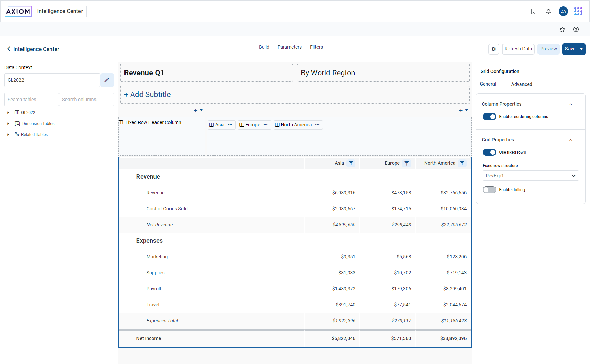Open help using the question mark icon
The image size is (590, 364).
coord(576,29)
